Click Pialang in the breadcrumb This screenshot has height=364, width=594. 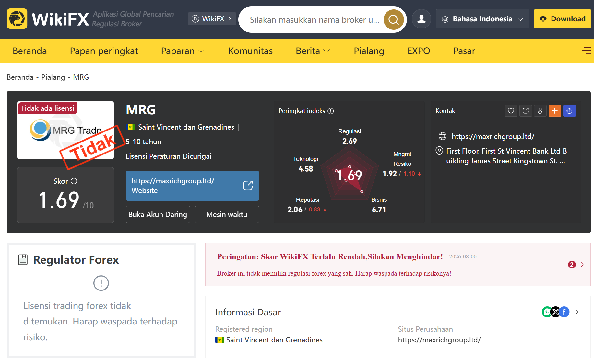coord(53,77)
